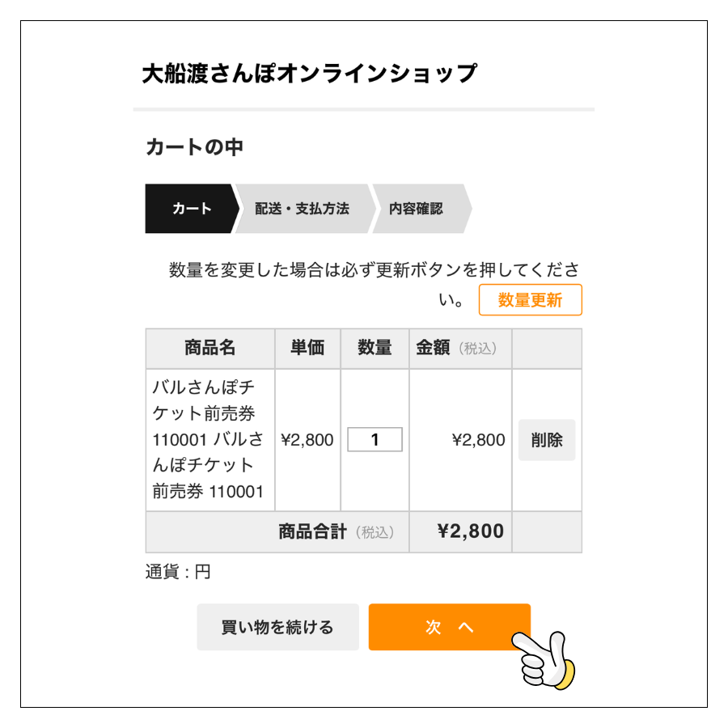Click the 買い物を続ける (continue shopping) button
Image resolution: width=728 pixels, height=728 pixels.
point(277,627)
